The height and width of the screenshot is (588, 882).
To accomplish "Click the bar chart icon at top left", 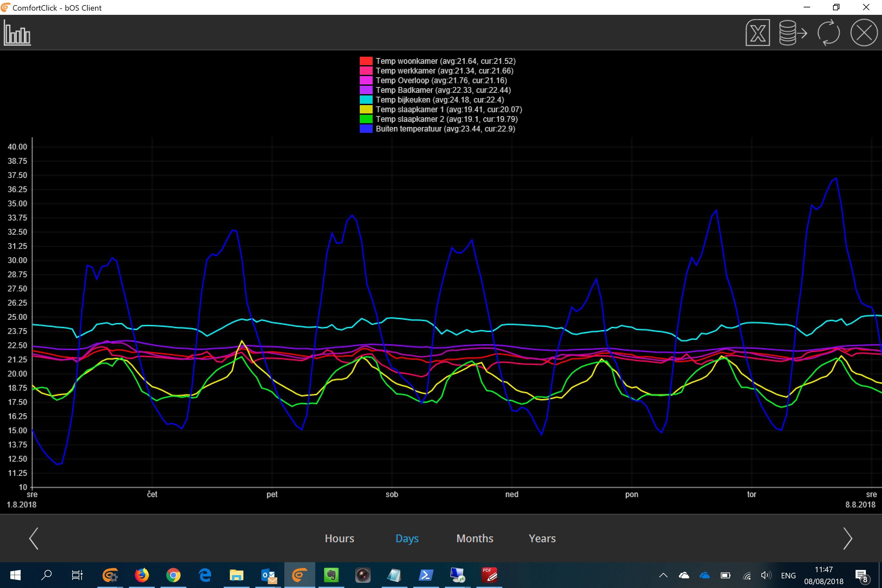I will click(17, 33).
